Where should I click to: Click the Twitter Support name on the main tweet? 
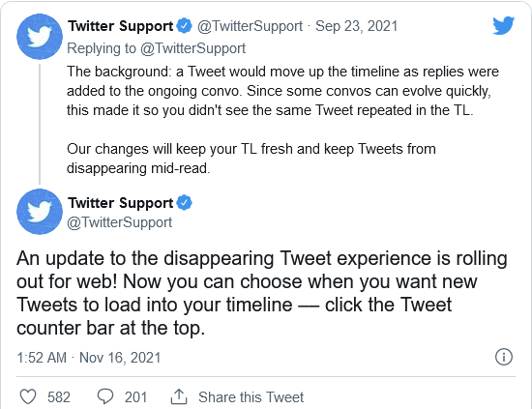coord(121,203)
